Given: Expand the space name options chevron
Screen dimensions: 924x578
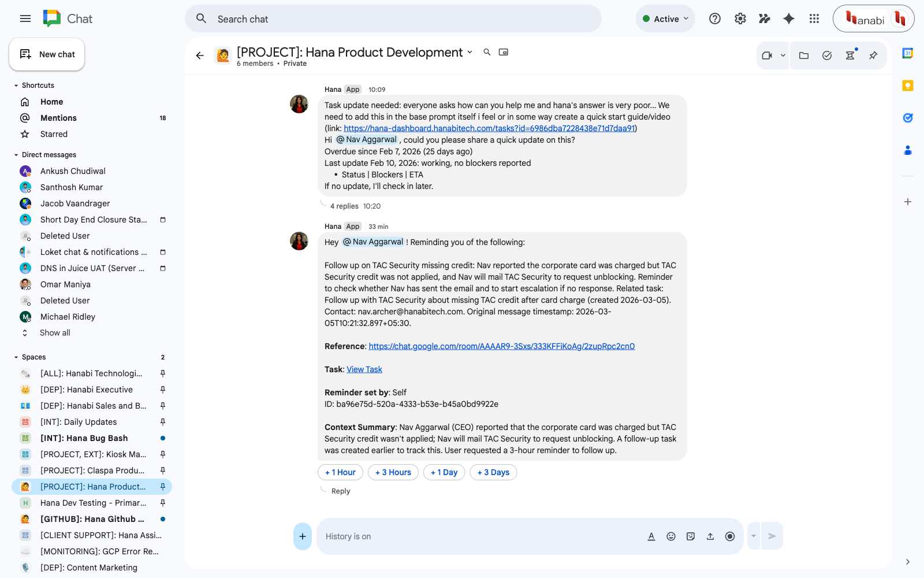Looking at the screenshot, I should click(470, 52).
